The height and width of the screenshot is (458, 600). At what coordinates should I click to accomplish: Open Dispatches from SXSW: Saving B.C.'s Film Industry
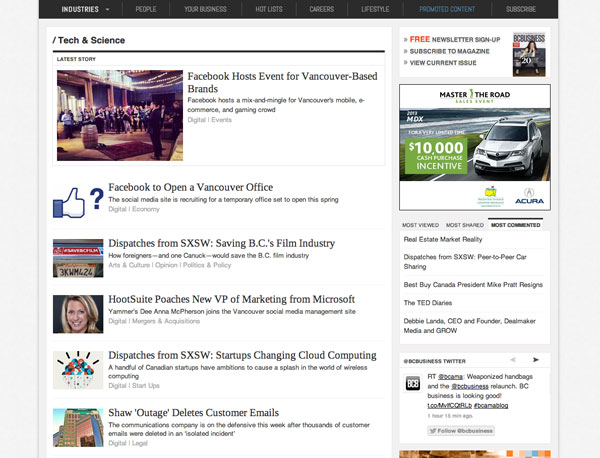point(222,243)
